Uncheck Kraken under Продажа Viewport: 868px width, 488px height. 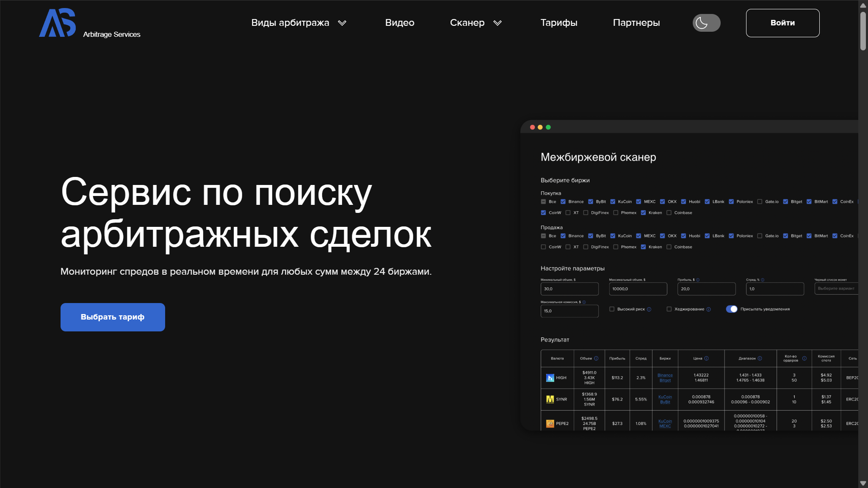643,247
